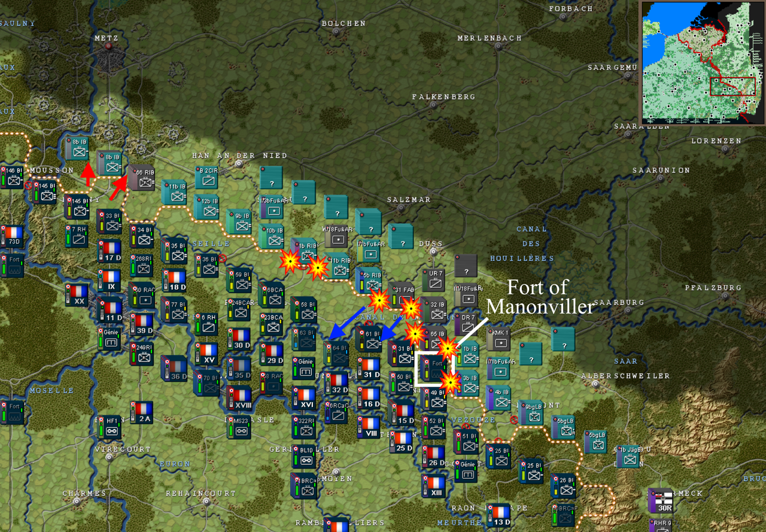This screenshot has height=532, width=766.
Task: Select the 12b IB infantry counter
Action: [206, 206]
